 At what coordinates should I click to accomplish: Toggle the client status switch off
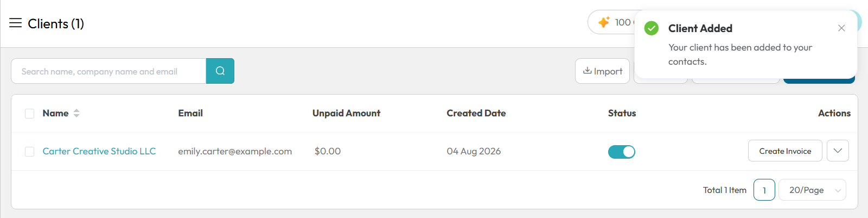[622, 152]
